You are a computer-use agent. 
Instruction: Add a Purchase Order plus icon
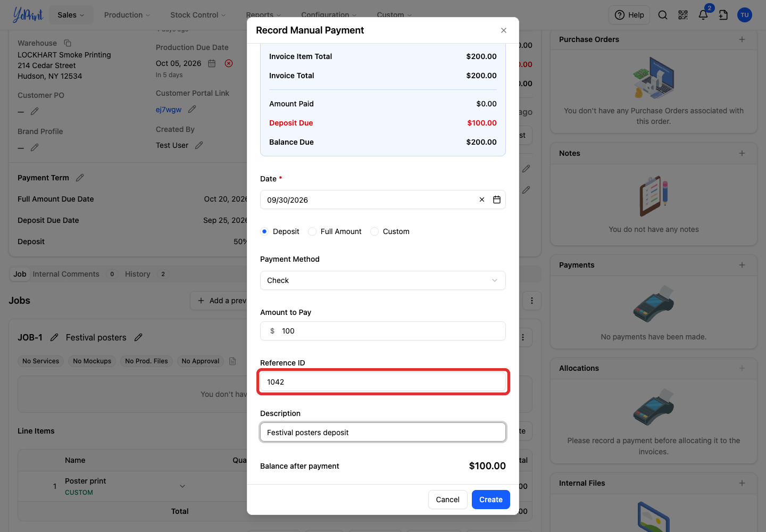[742, 39]
